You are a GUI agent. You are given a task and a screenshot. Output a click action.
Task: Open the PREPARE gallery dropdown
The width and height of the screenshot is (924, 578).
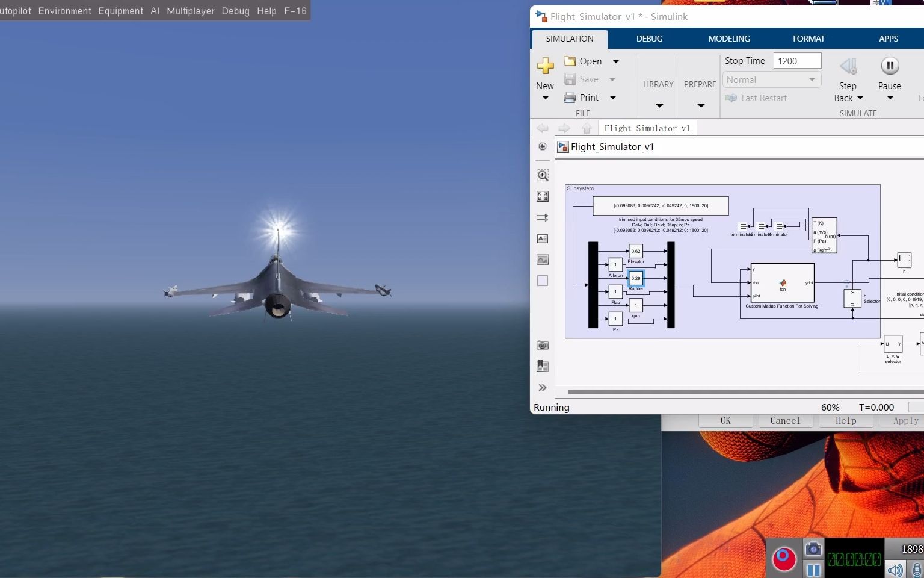tap(701, 105)
